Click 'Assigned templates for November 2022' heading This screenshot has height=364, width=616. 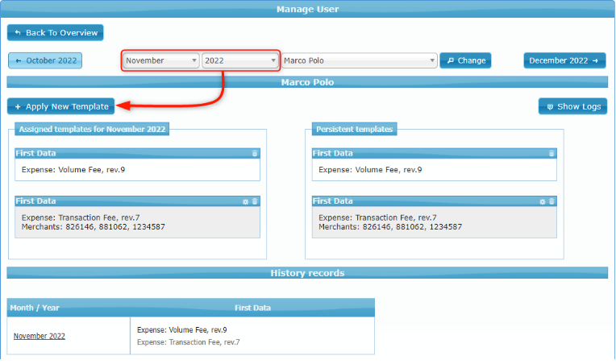92,129
